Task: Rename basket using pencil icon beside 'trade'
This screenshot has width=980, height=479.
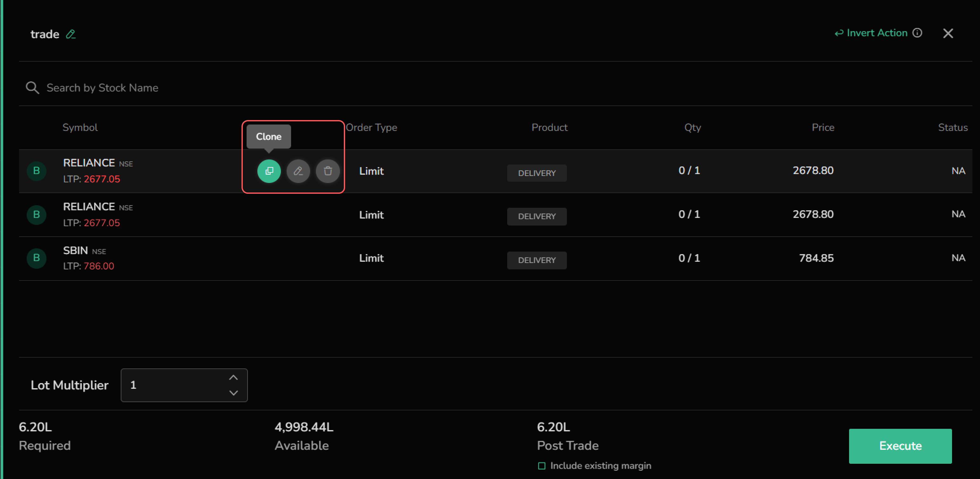Action: click(71, 34)
